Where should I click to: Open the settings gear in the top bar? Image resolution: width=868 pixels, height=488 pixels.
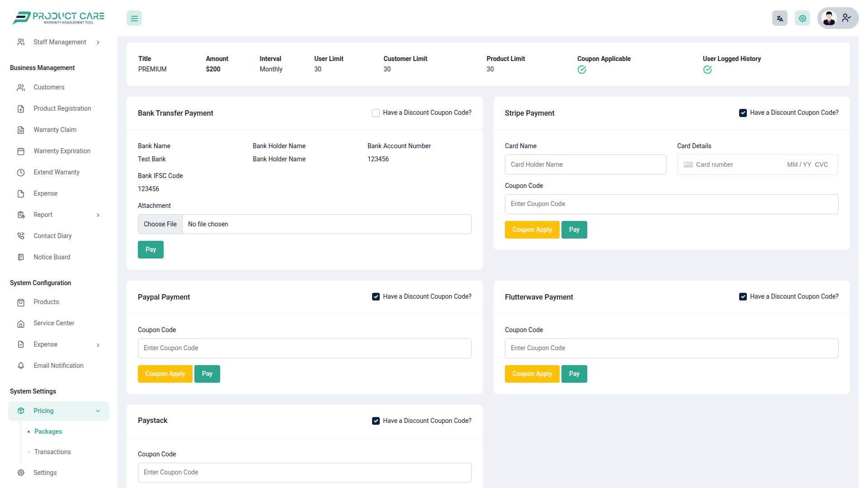tap(802, 18)
